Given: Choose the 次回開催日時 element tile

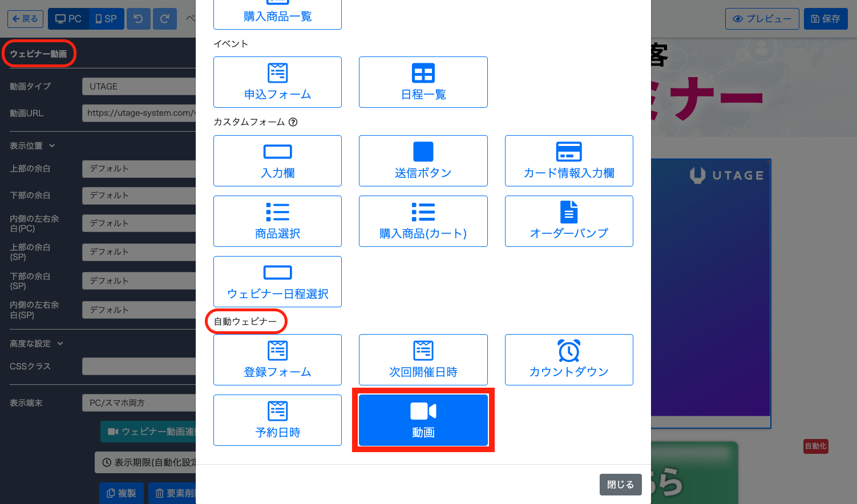Looking at the screenshot, I should point(423,360).
